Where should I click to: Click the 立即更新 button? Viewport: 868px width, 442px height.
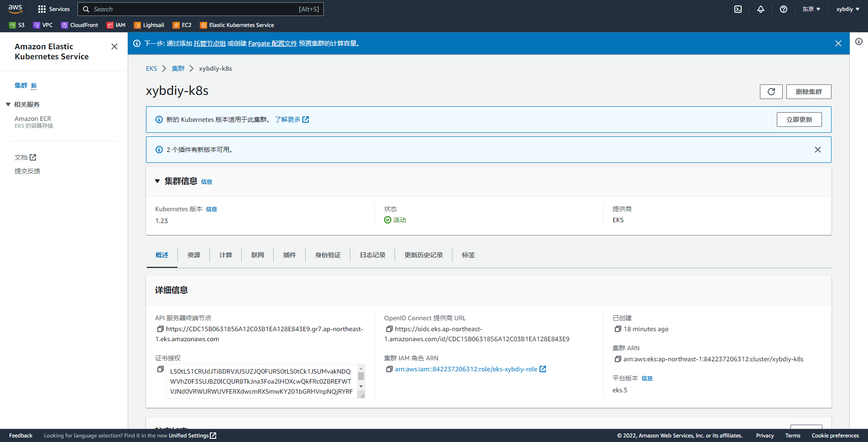click(799, 120)
